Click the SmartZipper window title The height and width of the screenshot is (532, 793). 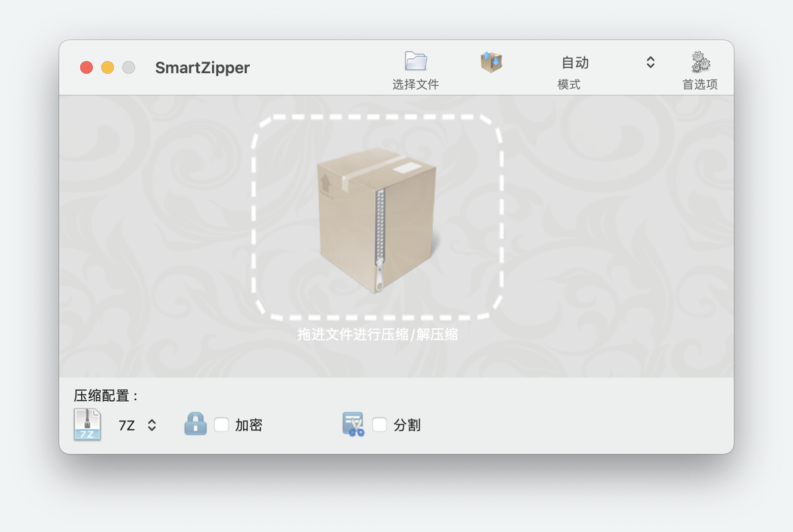[x=202, y=67]
